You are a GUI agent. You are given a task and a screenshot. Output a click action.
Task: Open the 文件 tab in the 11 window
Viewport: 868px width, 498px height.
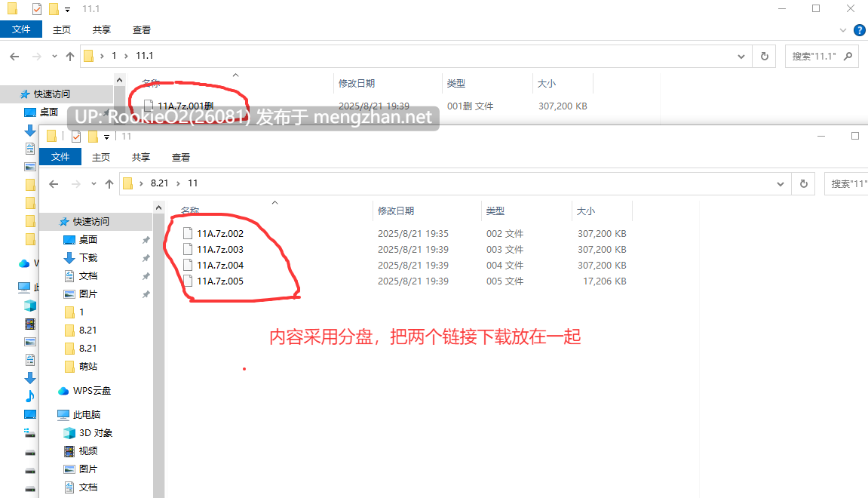[60, 157]
